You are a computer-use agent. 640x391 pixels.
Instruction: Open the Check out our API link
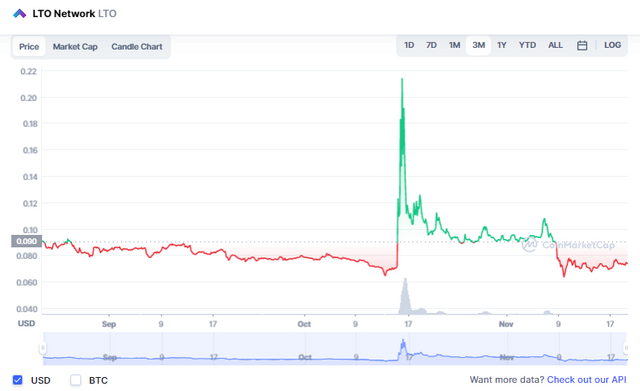tap(587, 380)
